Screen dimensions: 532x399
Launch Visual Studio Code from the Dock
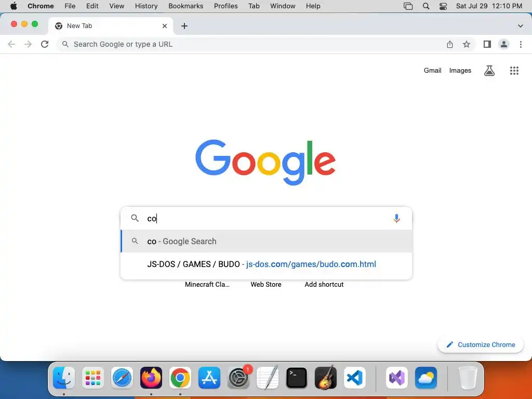point(354,378)
